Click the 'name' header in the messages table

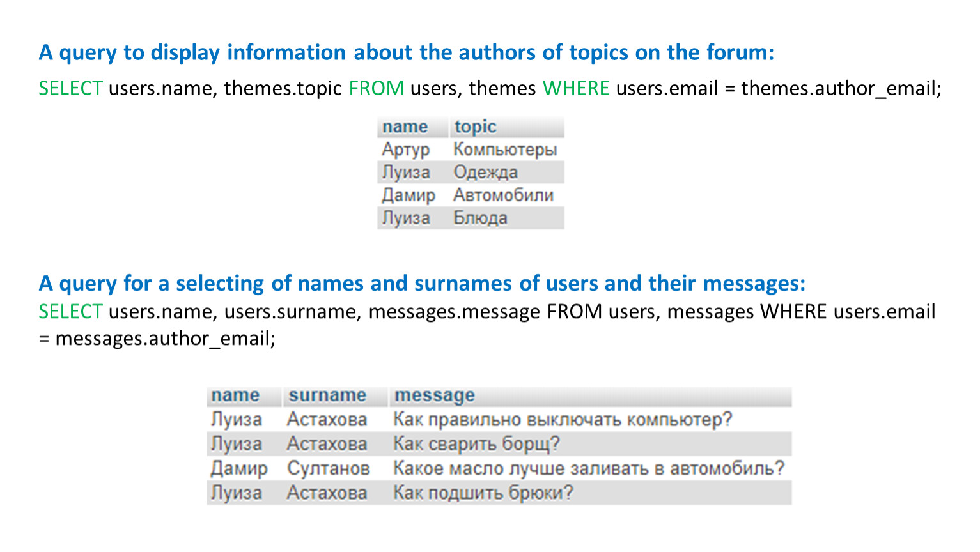point(235,395)
